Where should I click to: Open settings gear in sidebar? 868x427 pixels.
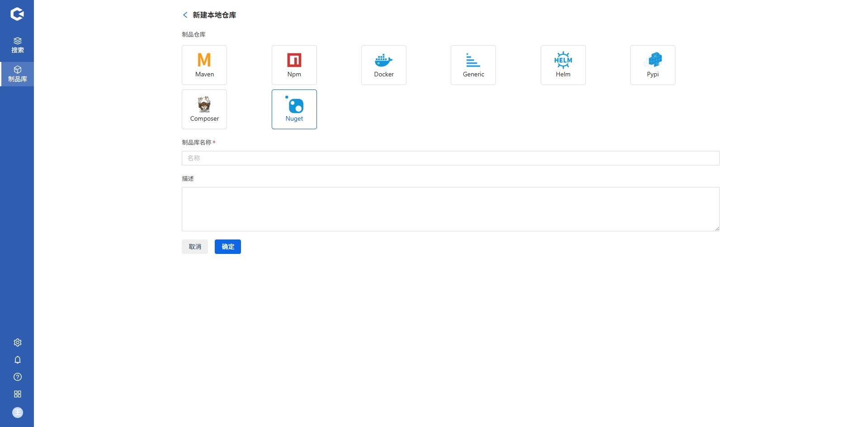[18, 343]
